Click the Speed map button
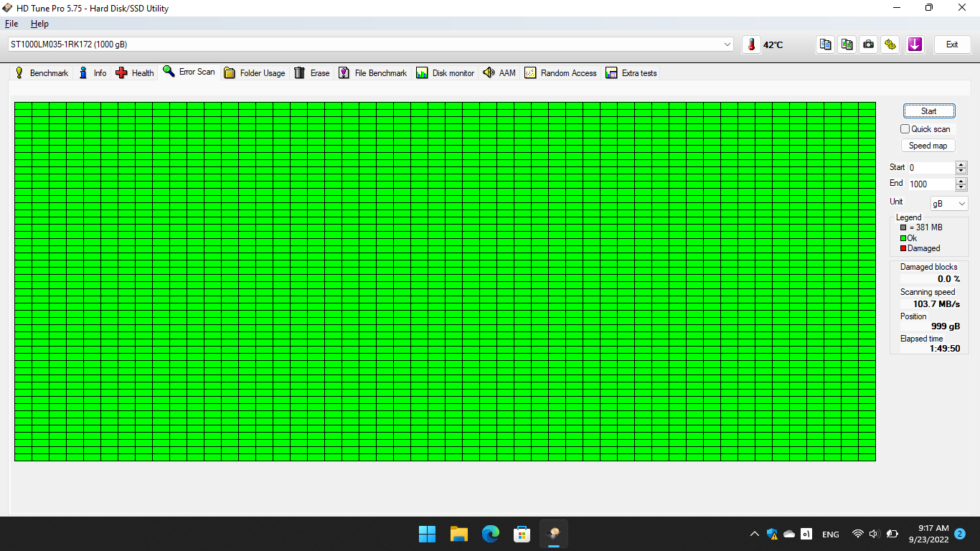This screenshot has width=980, height=551. 928,146
